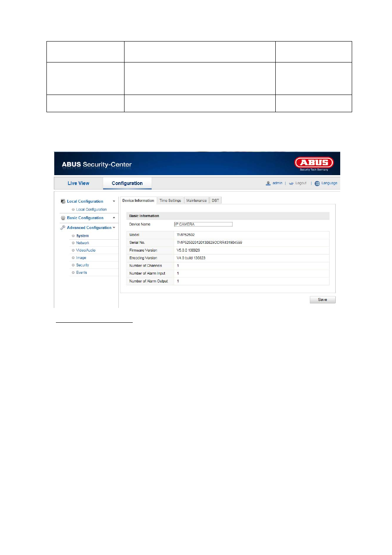The height and width of the screenshot is (555, 392).
Task: Click the Basic Configuration gear icon
Action: [63, 218]
